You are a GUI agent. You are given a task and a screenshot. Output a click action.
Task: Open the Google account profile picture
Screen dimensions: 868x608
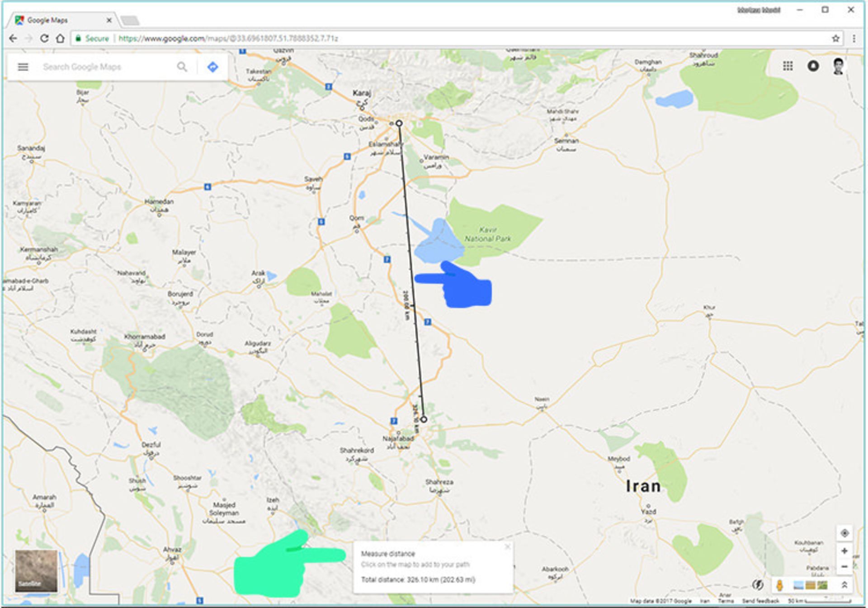838,66
